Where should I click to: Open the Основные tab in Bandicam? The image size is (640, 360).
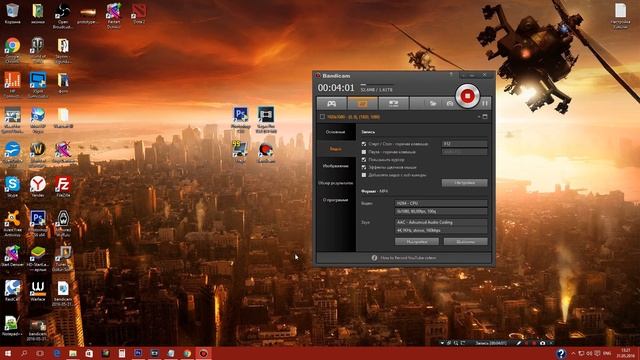point(336,132)
